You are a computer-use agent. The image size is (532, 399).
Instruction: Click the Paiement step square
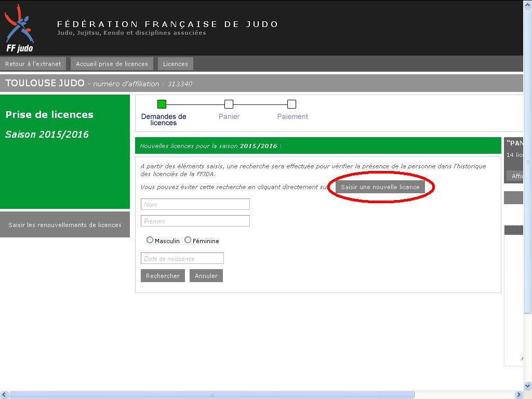[x=292, y=104]
